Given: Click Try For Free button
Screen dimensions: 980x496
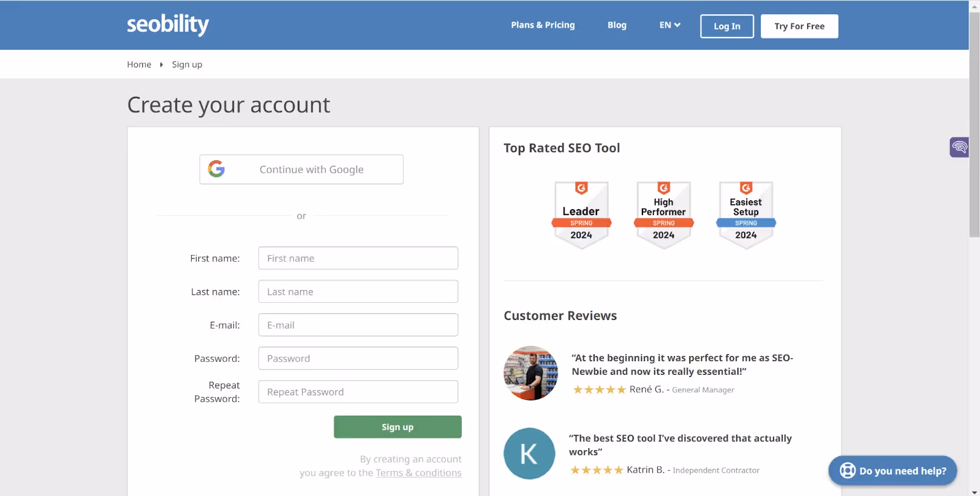Looking at the screenshot, I should tap(799, 26).
